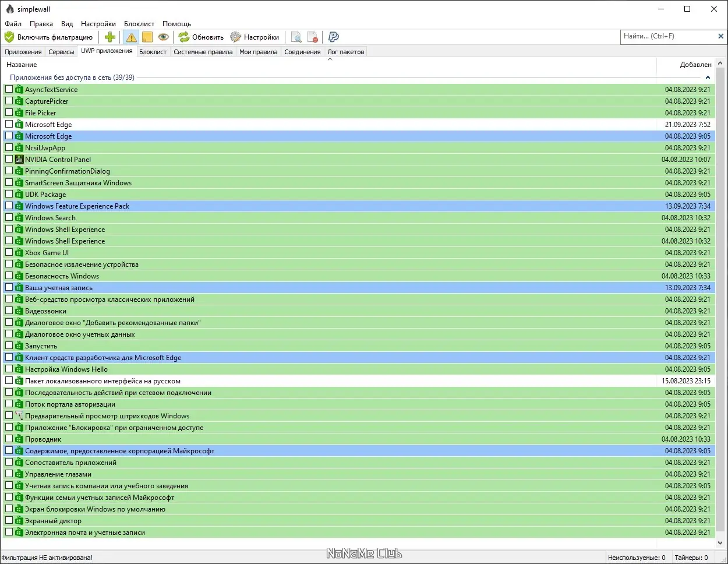The height and width of the screenshot is (564, 728).
Task: Toggle the yellow warning triangle notifications icon
Action: (x=131, y=37)
